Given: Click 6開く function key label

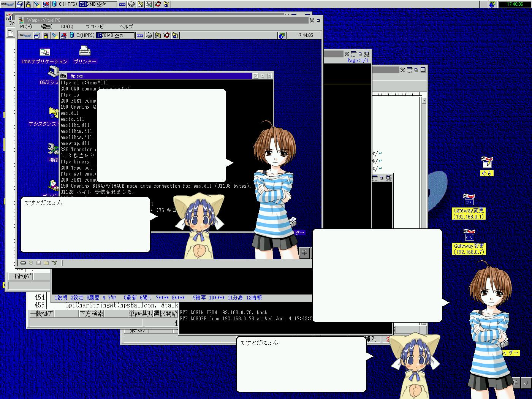Looking at the screenshot, I should (146, 298).
